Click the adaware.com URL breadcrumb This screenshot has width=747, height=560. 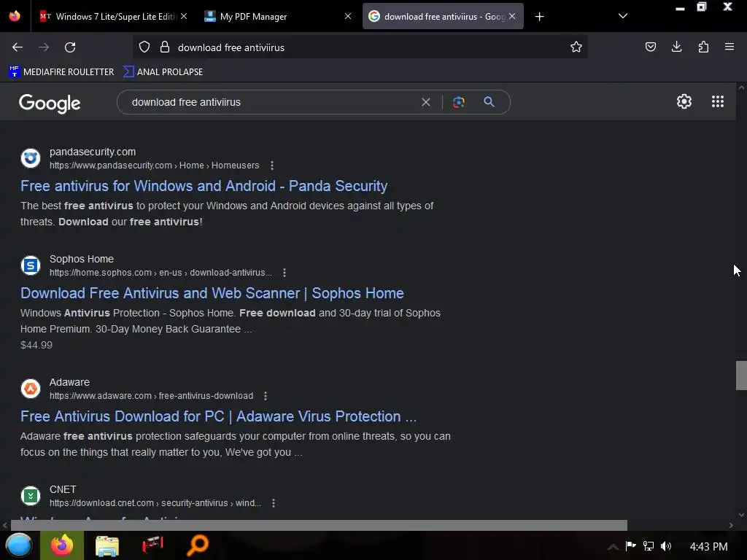[152, 396]
